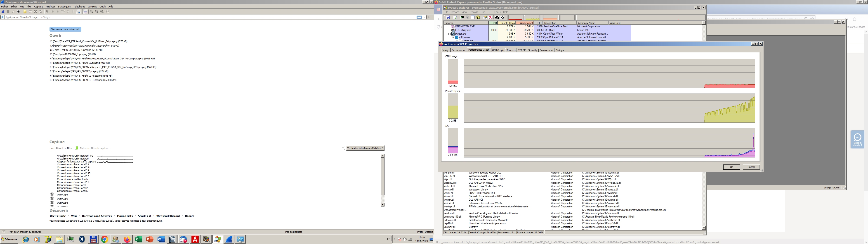868x244 pixels.
Task: Open the Wireshark Discord link
Action: pos(168,216)
